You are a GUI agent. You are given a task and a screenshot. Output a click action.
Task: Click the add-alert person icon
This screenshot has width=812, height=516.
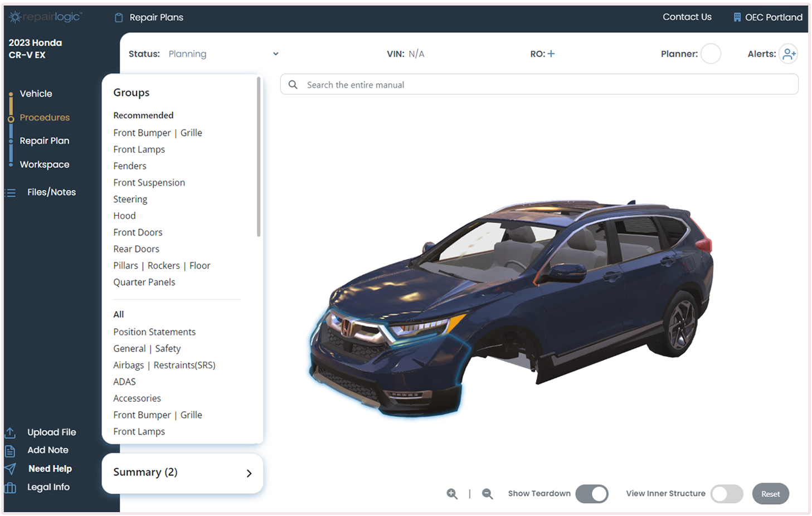(x=789, y=54)
